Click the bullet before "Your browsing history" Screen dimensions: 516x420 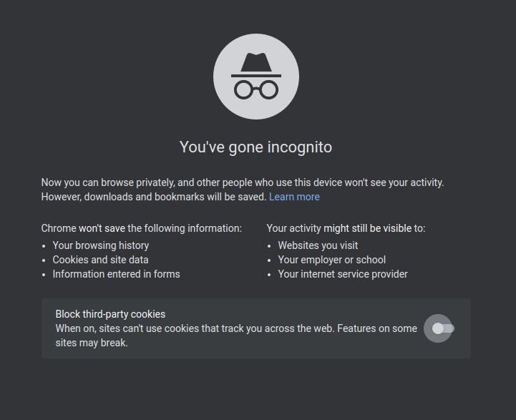44,245
